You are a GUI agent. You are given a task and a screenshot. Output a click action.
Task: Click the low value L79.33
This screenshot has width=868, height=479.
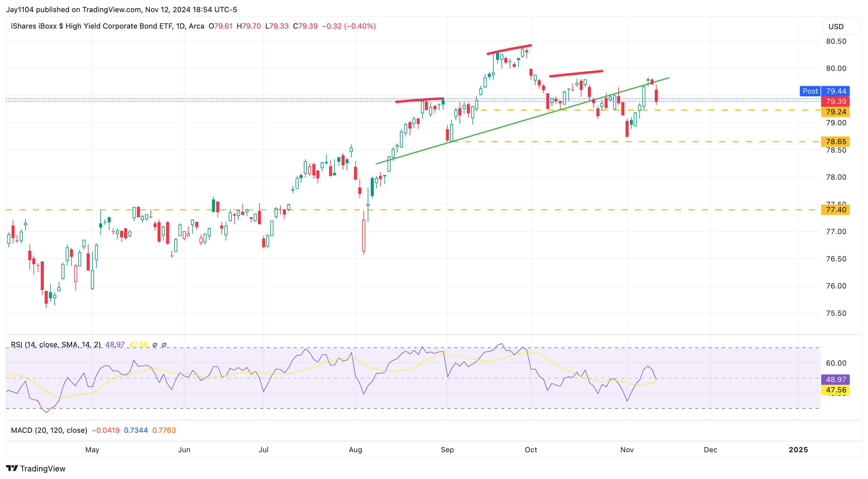pyautogui.click(x=277, y=26)
